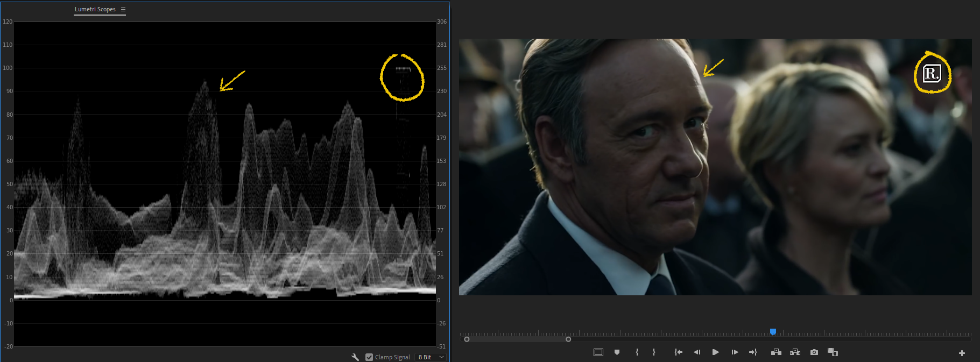Click the Extract button
980x362 pixels.
coord(795,352)
